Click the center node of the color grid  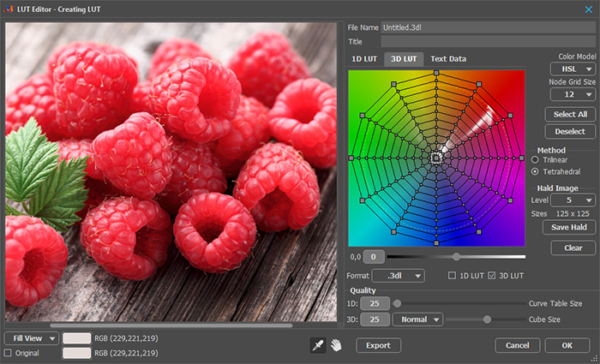436,158
